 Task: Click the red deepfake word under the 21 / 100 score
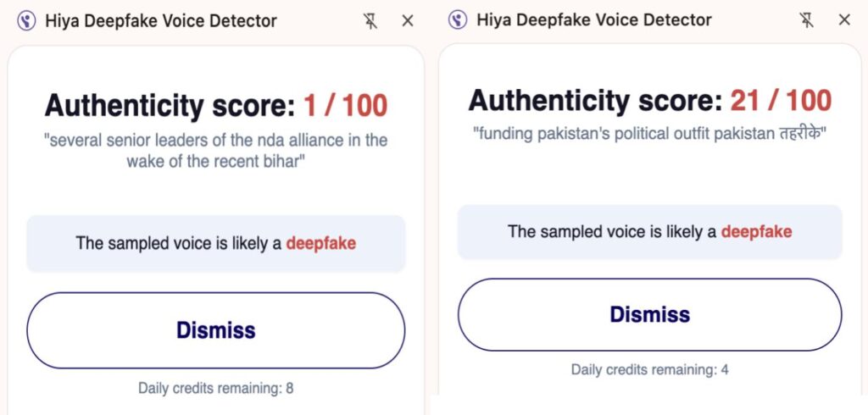(756, 231)
